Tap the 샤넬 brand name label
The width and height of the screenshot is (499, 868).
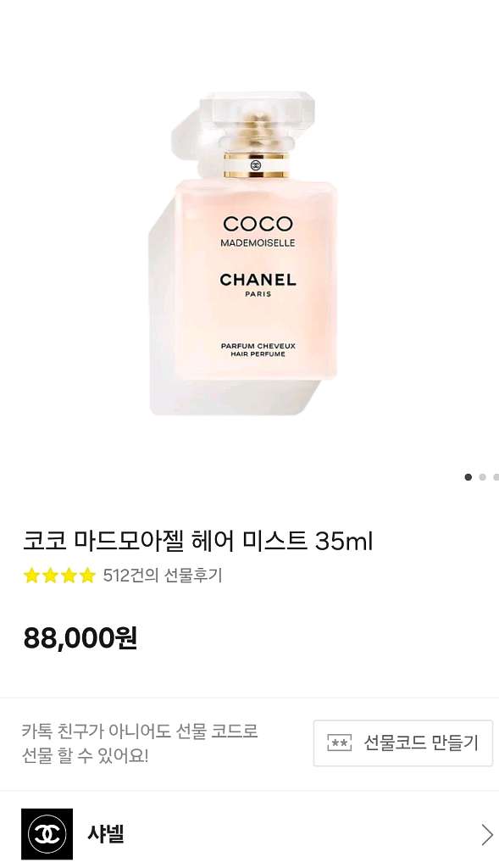tap(106, 834)
